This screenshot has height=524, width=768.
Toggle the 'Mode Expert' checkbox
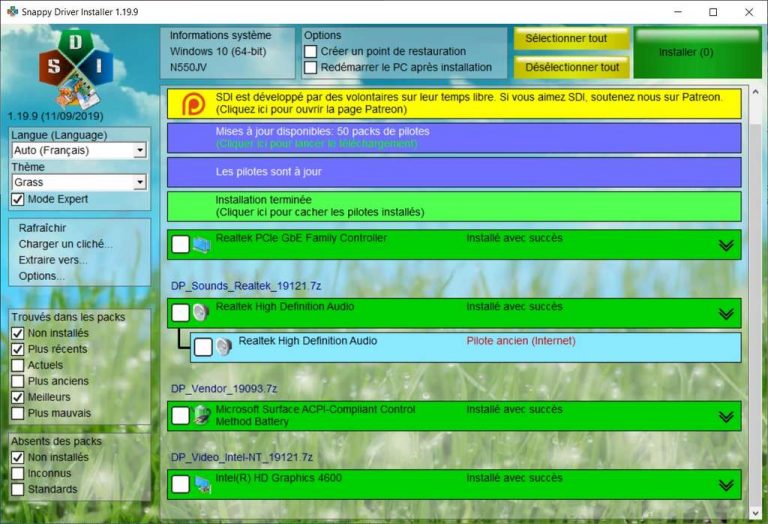pyautogui.click(x=18, y=200)
